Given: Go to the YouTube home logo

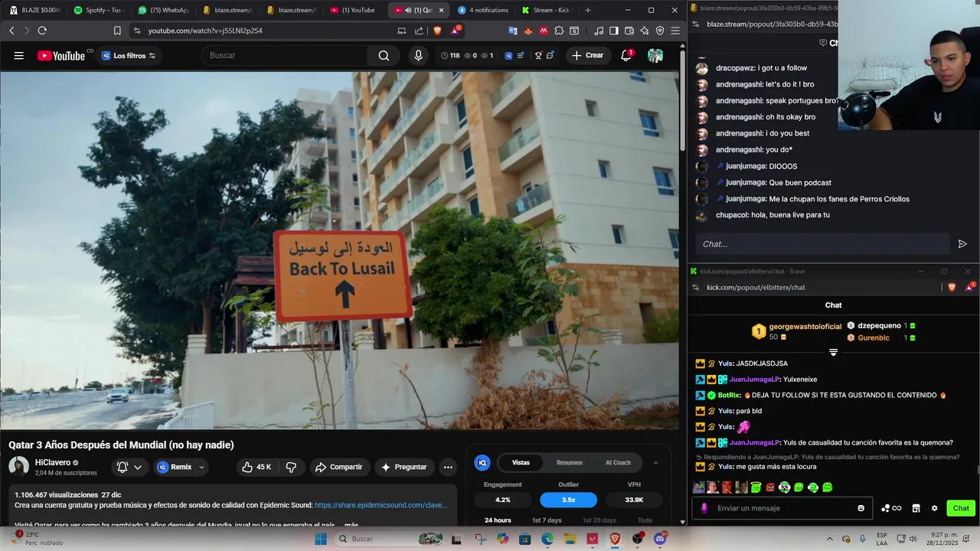Looking at the screenshot, I should click(60, 55).
